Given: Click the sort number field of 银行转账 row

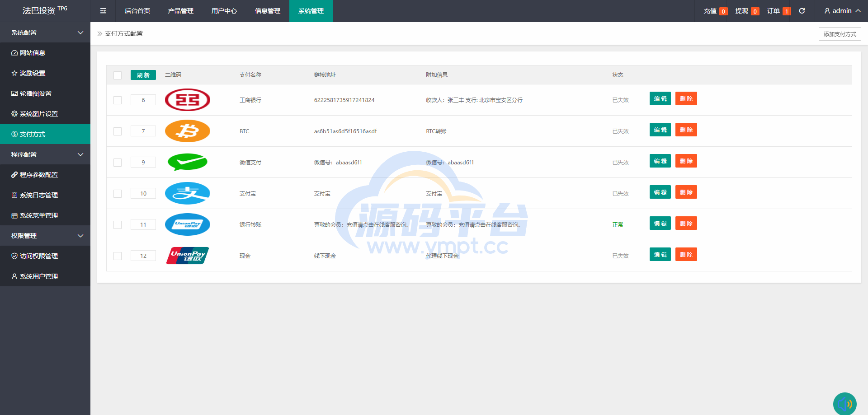Looking at the screenshot, I should (x=143, y=224).
